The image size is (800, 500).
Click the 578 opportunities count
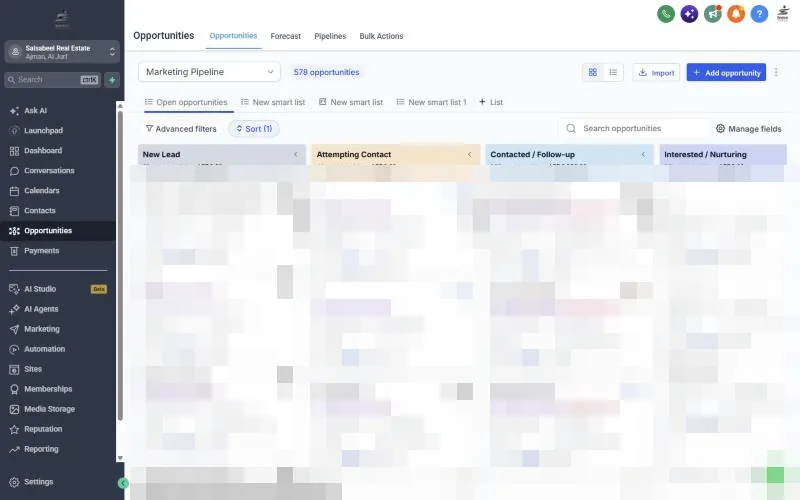pyautogui.click(x=327, y=72)
